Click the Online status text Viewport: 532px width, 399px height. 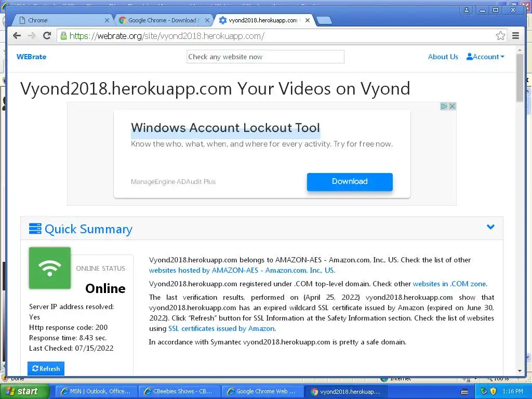click(105, 288)
